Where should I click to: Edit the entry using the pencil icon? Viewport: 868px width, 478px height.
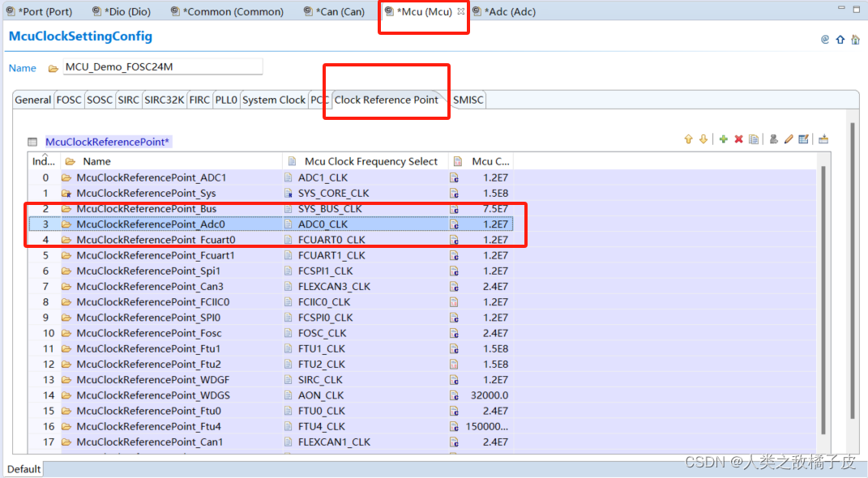point(788,139)
